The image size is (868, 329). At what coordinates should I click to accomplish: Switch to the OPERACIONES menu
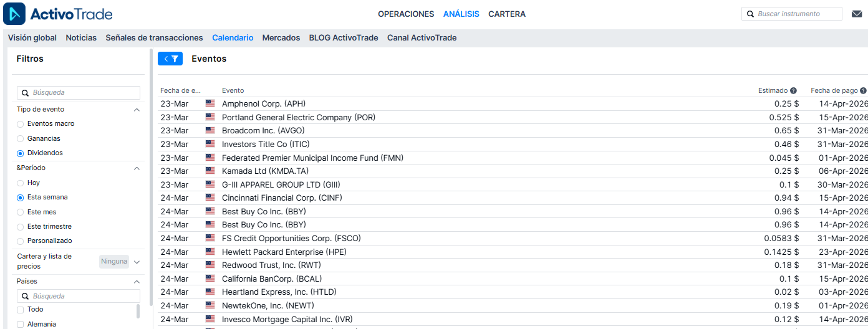[x=405, y=14]
